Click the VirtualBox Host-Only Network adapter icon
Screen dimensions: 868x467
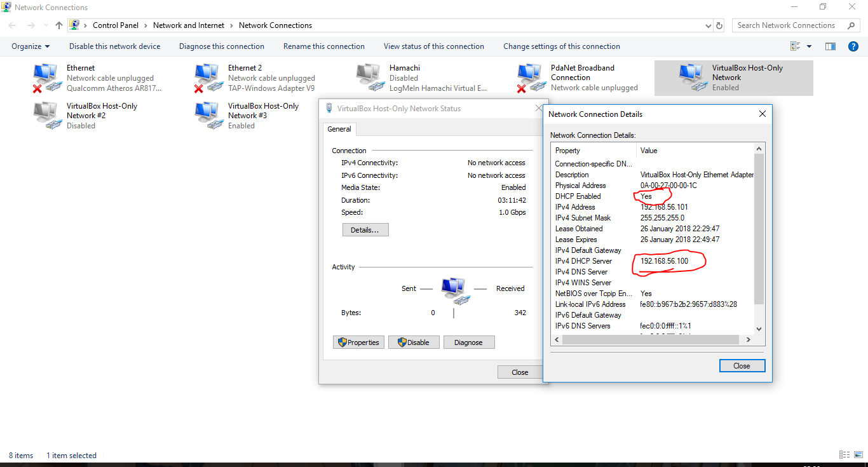pyautogui.click(x=691, y=75)
